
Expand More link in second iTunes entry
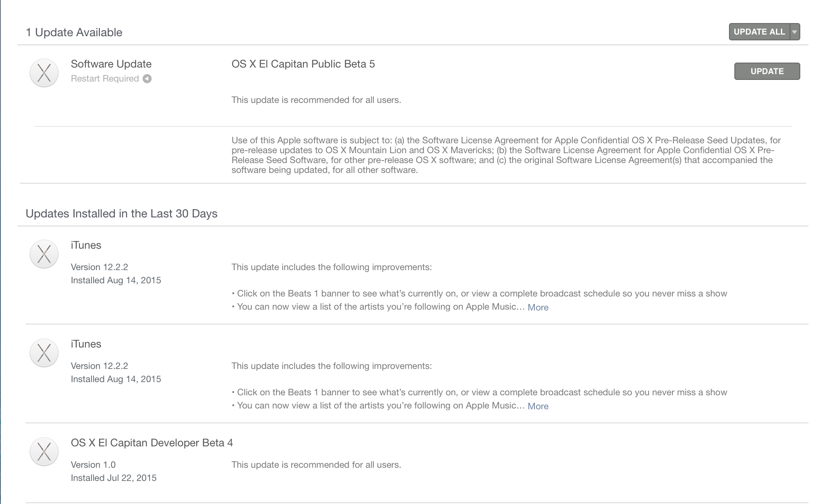(538, 406)
